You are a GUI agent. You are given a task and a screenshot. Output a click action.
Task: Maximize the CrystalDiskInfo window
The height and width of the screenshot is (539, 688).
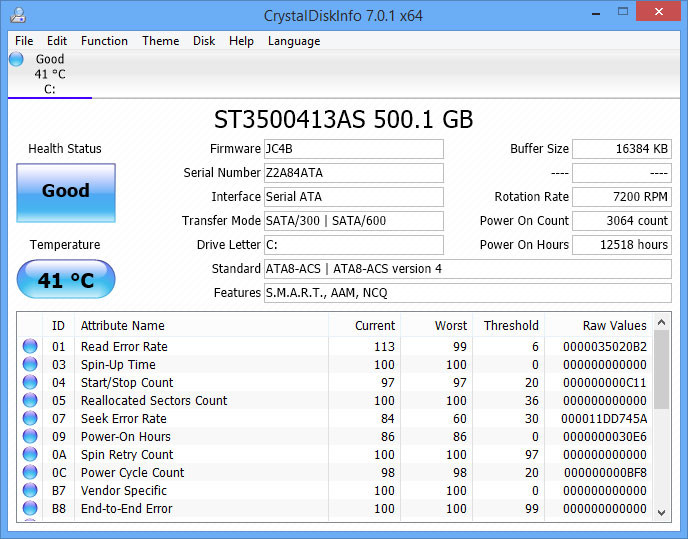(623, 11)
